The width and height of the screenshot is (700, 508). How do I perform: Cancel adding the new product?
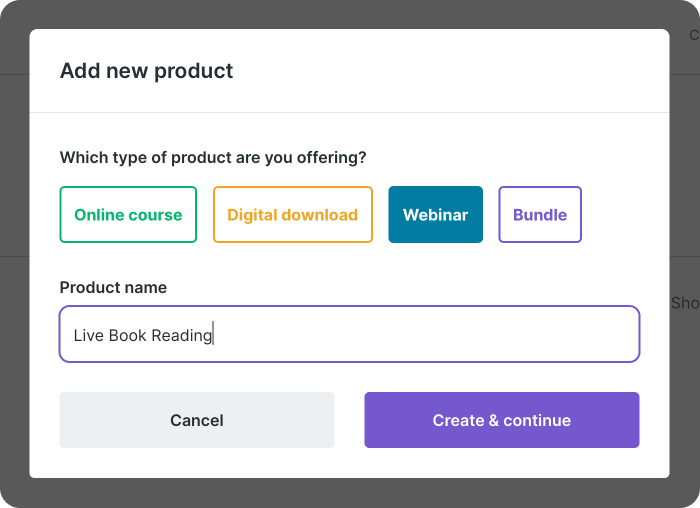coord(197,420)
